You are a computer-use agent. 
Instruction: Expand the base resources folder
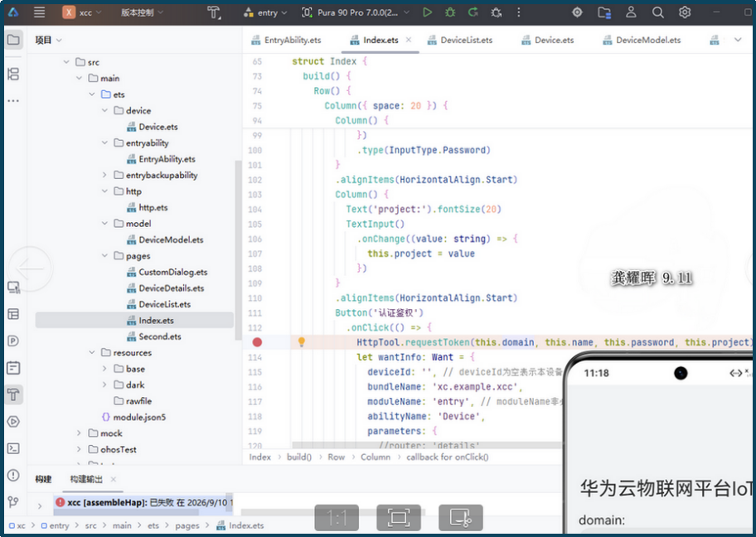pyautogui.click(x=104, y=368)
